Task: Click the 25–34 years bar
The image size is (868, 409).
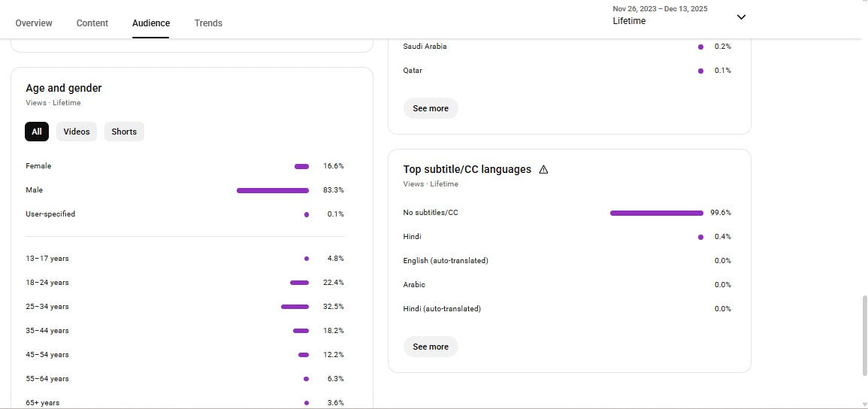Action: coord(295,307)
